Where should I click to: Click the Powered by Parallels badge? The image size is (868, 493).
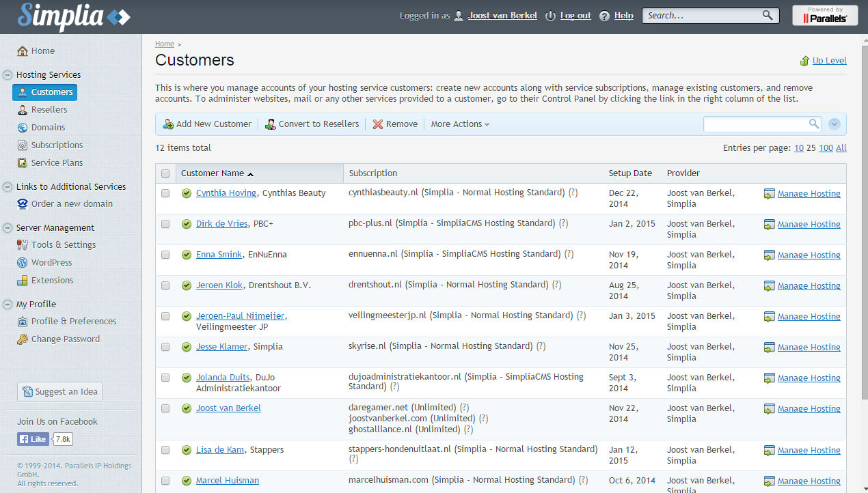point(825,15)
